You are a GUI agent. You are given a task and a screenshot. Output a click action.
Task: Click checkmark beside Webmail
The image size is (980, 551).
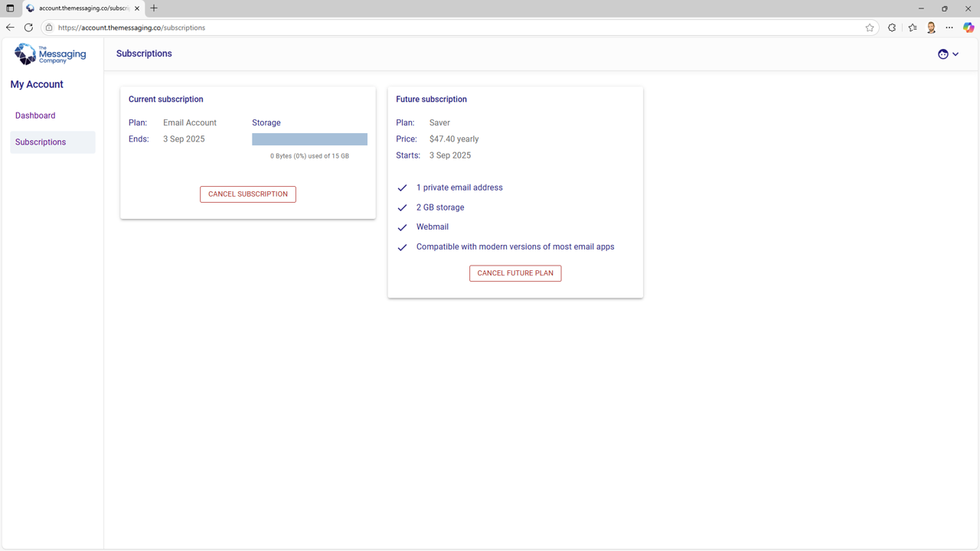(x=402, y=227)
